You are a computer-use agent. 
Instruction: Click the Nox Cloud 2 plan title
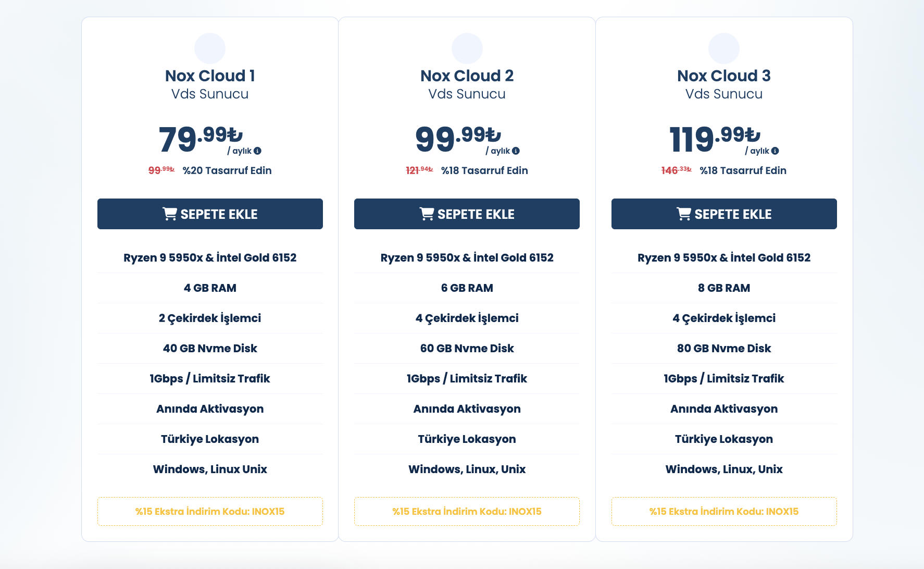[467, 76]
